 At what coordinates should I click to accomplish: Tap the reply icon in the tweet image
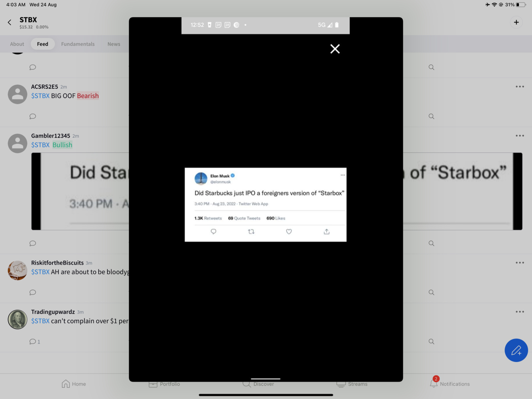(x=213, y=232)
